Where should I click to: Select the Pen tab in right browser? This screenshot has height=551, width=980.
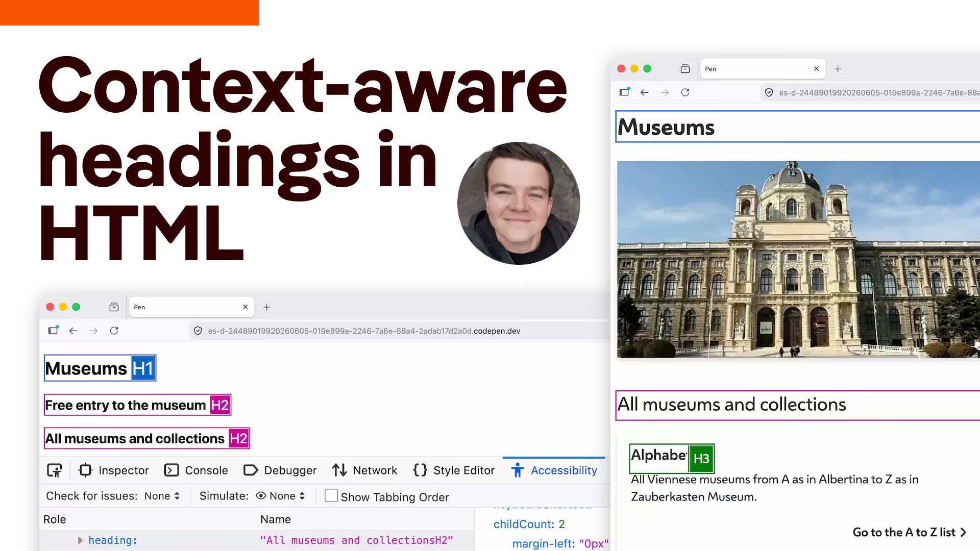tap(762, 69)
